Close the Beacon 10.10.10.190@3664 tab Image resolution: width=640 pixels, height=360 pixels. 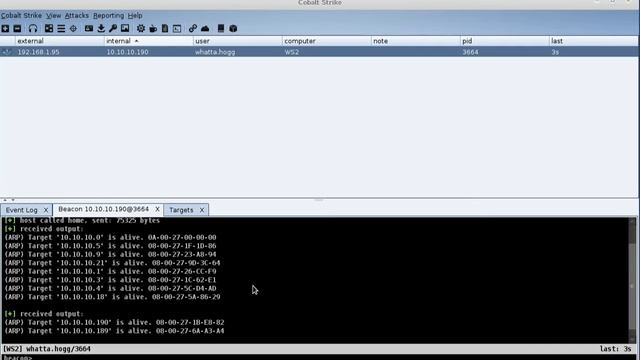pyautogui.click(x=158, y=209)
